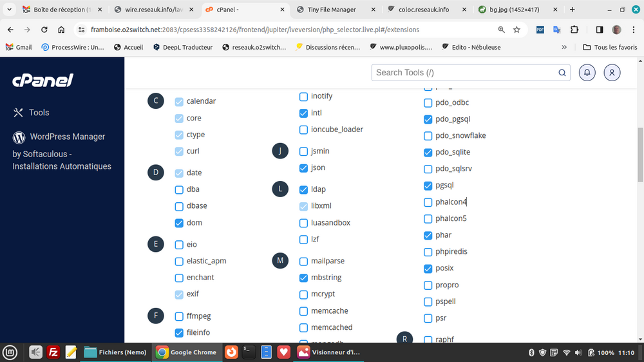Open the Wi-Fi network tray icon
This screenshot has height=362, width=644.
coord(566,352)
